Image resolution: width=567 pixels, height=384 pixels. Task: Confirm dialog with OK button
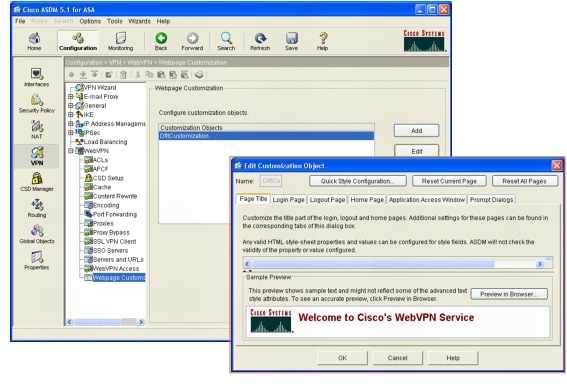coord(342,358)
